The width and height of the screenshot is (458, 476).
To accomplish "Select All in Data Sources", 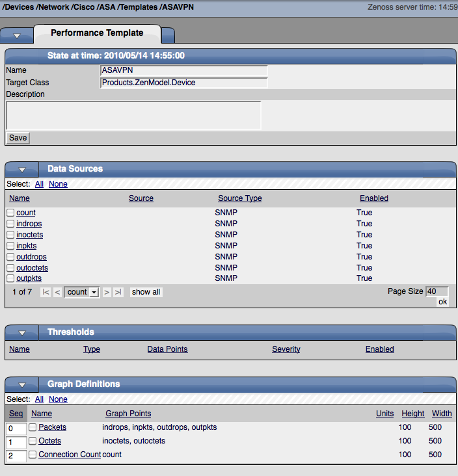I will 39,184.
